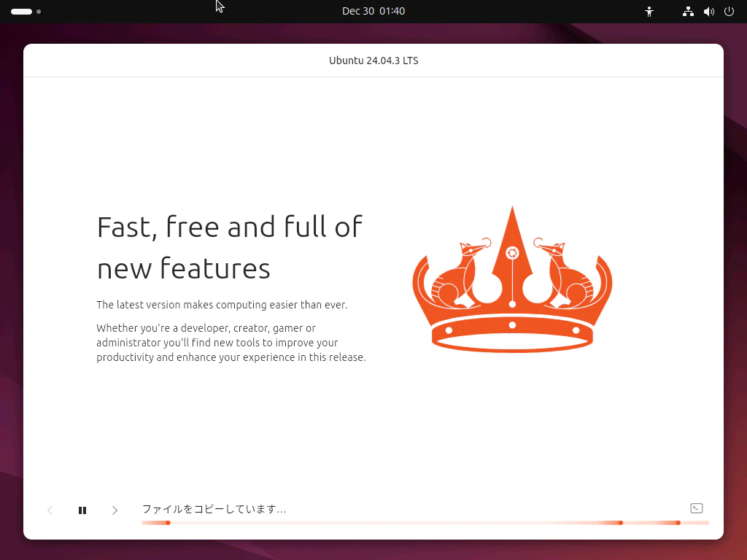Click the volume icon in the top bar
Screen dimensions: 747x560
click(708, 11)
